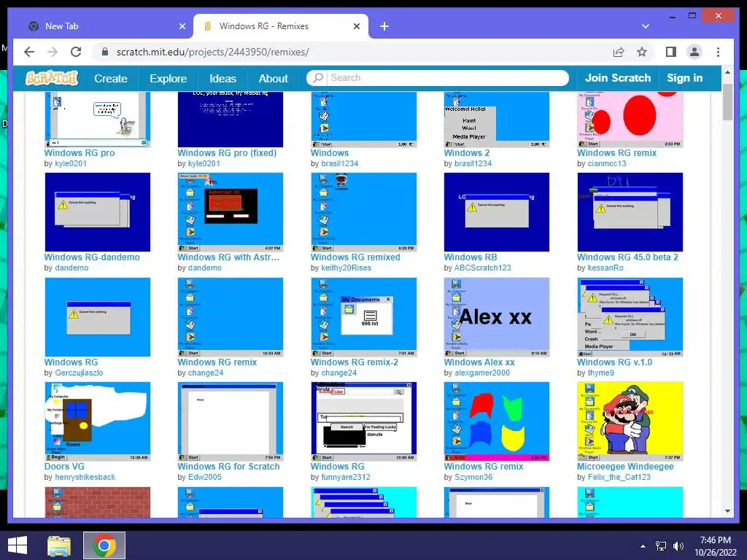Screen dimensions: 747x560
Task: View site security lock icon
Action: pyautogui.click(x=105, y=52)
